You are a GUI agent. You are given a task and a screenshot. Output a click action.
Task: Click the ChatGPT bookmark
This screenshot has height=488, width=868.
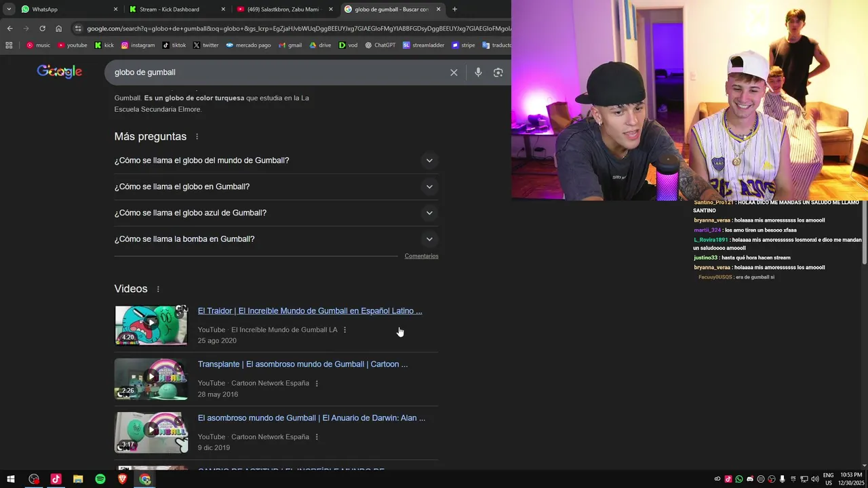click(380, 45)
